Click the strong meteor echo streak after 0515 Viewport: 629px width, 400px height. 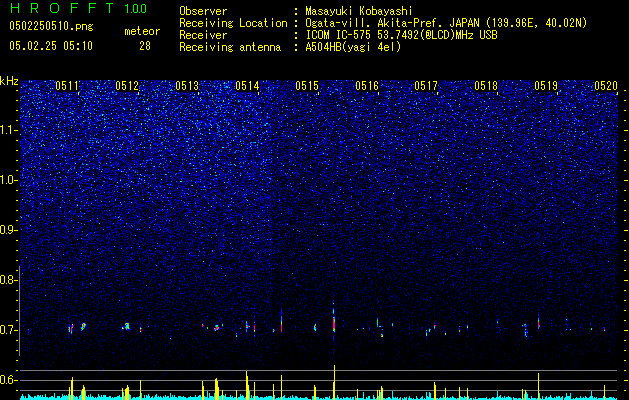tap(334, 321)
